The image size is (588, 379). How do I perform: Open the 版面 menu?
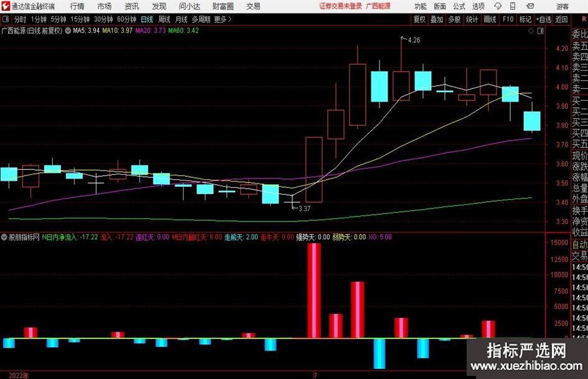439,6
